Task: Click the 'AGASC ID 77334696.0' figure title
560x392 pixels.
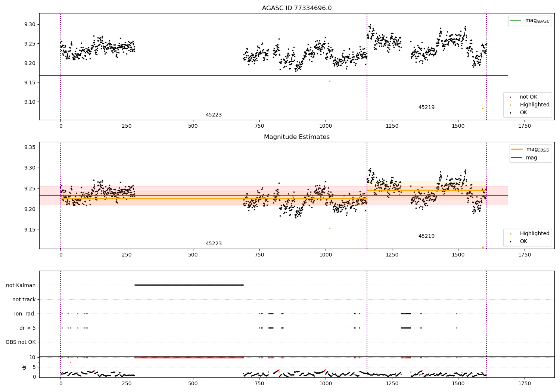Action: (297, 8)
